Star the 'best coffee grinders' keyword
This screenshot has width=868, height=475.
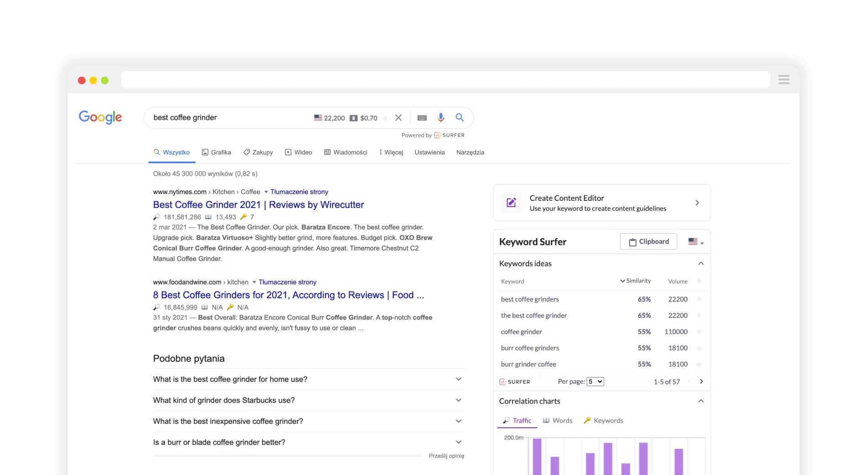[x=699, y=299]
